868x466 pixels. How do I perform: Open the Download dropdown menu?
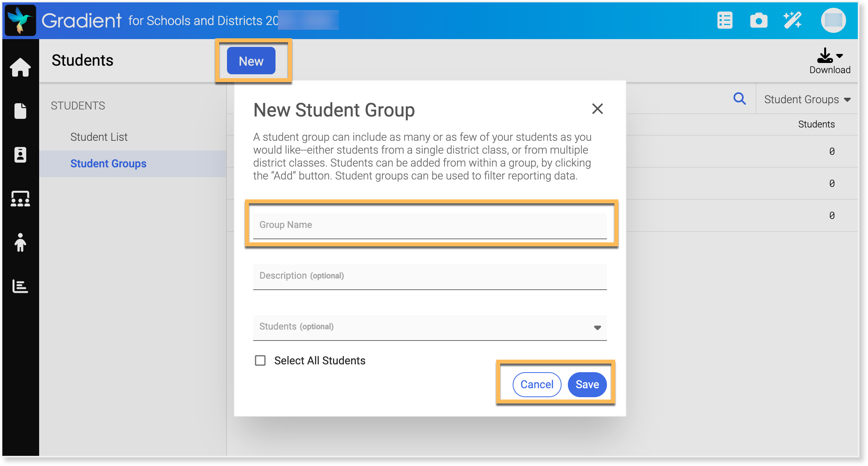pos(830,61)
